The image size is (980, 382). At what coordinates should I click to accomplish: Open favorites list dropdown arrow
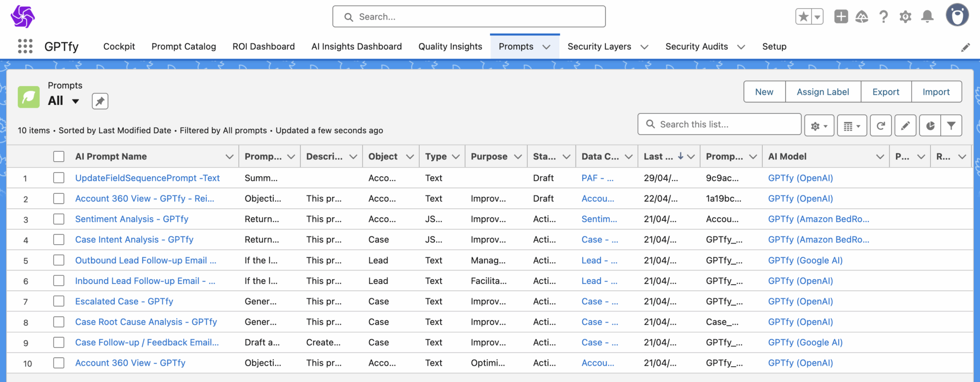point(817,17)
